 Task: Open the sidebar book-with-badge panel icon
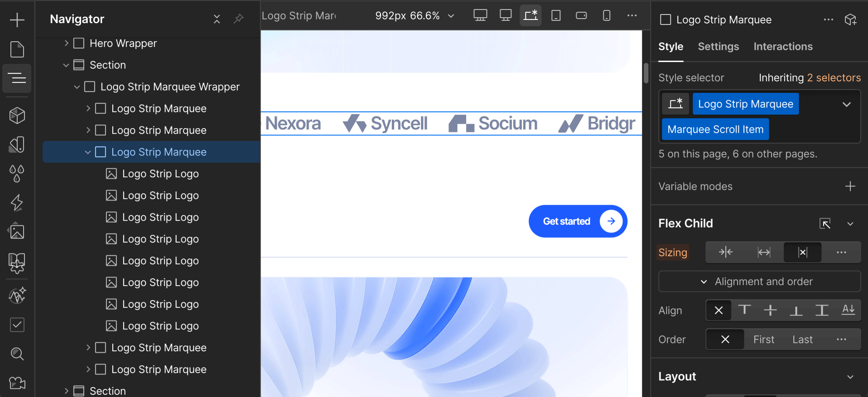pyautogui.click(x=17, y=263)
